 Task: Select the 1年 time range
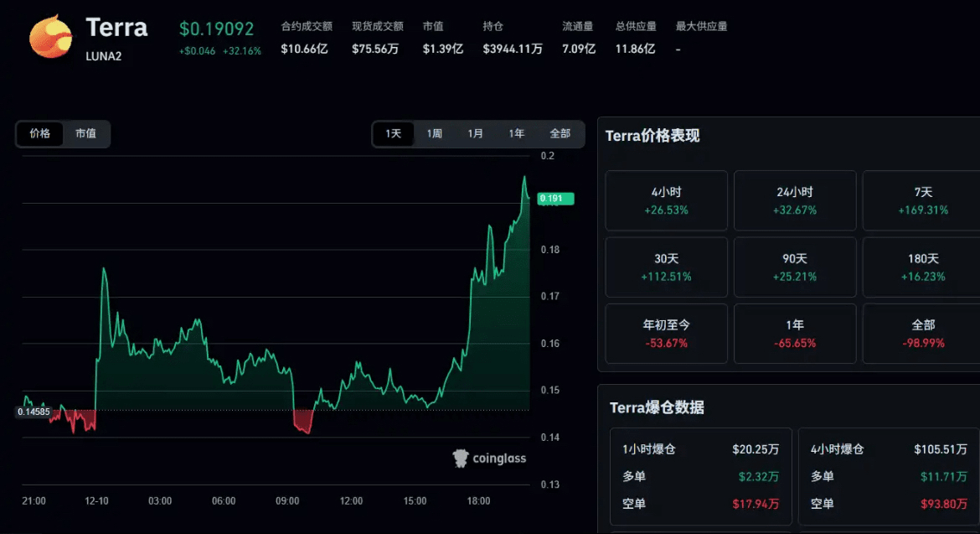pyautogui.click(x=516, y=134)
